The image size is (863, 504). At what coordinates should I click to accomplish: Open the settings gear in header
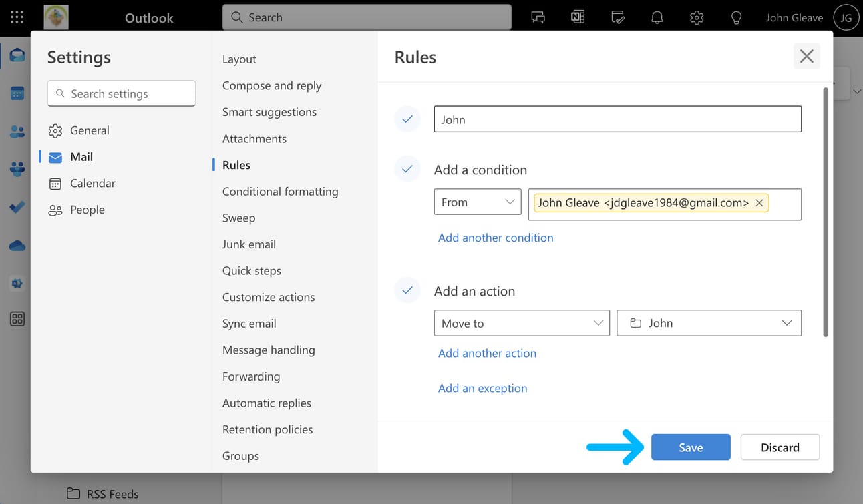(697, 18)
